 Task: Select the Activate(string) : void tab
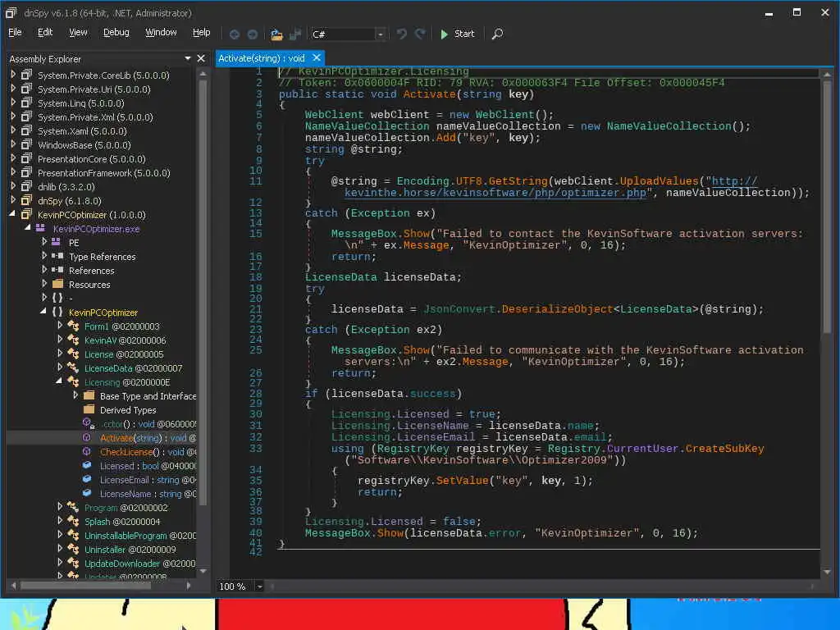pyautogui.click(x=262, y=58)
